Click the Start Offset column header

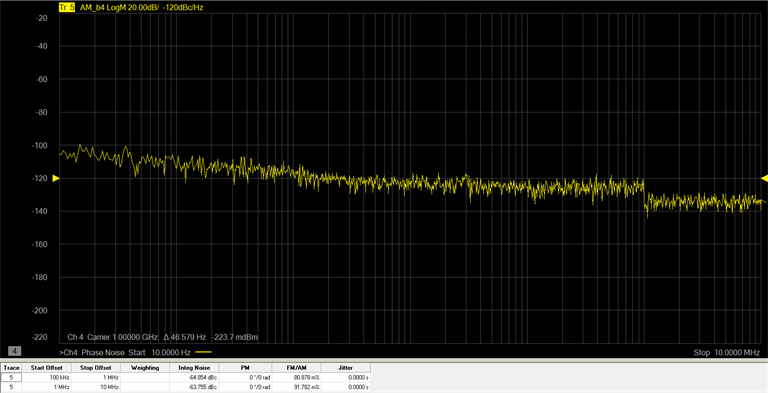click(47, 368)
